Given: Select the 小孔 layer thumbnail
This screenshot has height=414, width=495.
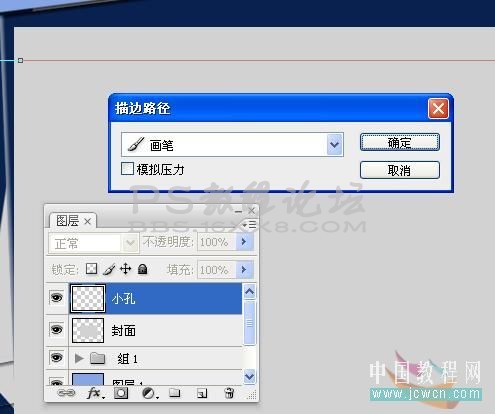Looking at the screenshot, I should click(88, 298).
